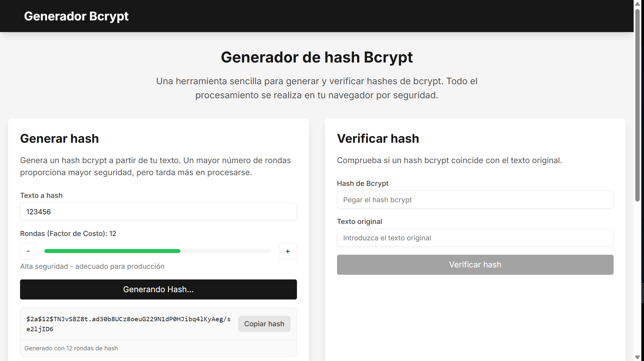Viewport: 644px width, 361px height.
Task: Click the Introduzca el texto original field
Action: [x=475, y=238]
